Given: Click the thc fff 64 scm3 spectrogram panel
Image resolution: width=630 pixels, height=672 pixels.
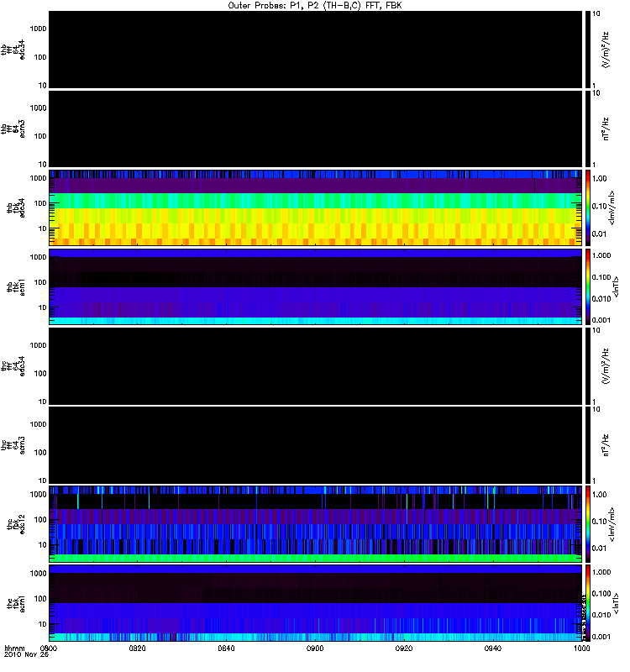Looking at the screenshot, I should click(x=315, y=445).
